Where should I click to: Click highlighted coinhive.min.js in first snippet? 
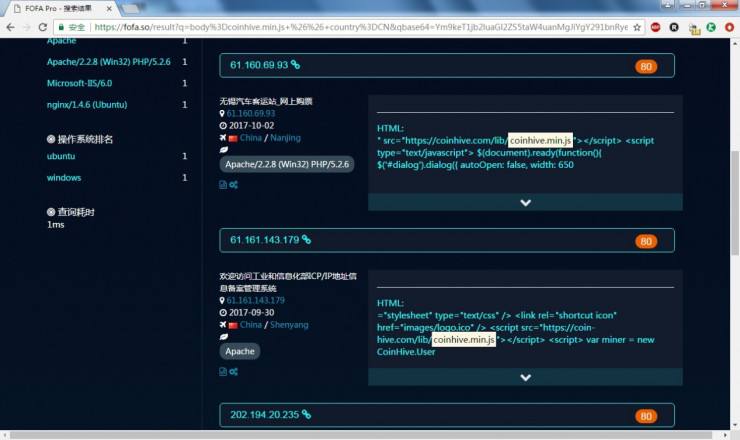(x=540, y=140)
